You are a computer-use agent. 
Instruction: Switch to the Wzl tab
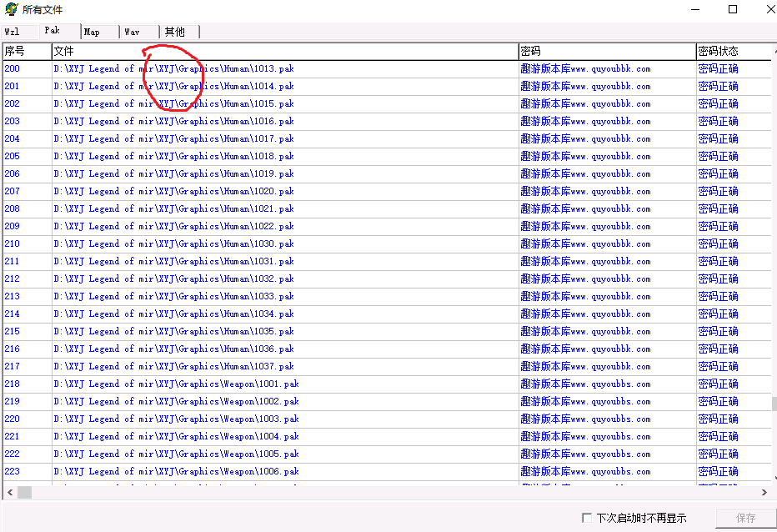tap(13, 32)
